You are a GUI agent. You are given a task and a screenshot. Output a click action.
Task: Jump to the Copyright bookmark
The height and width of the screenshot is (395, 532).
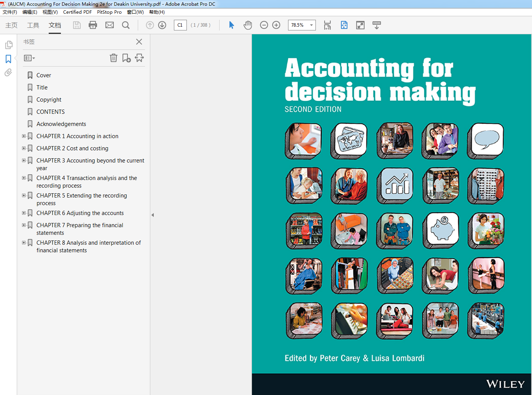coord(49,100)
